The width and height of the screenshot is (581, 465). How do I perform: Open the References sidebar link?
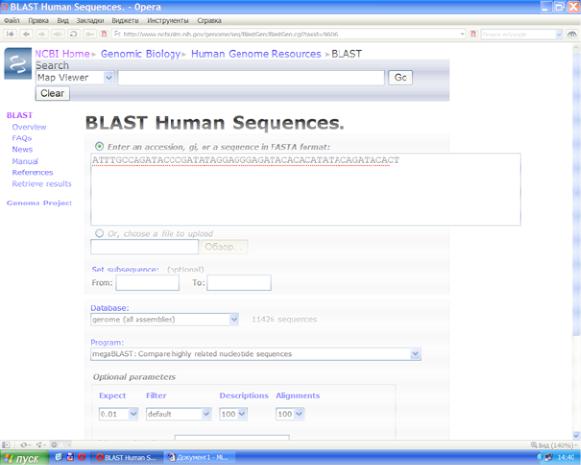[33, 172]
